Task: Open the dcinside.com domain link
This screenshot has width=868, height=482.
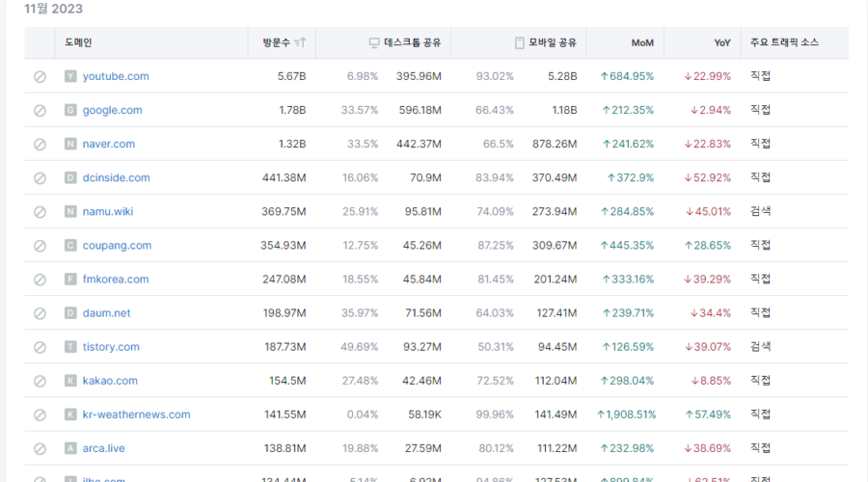Action: (x=117, y=177)
